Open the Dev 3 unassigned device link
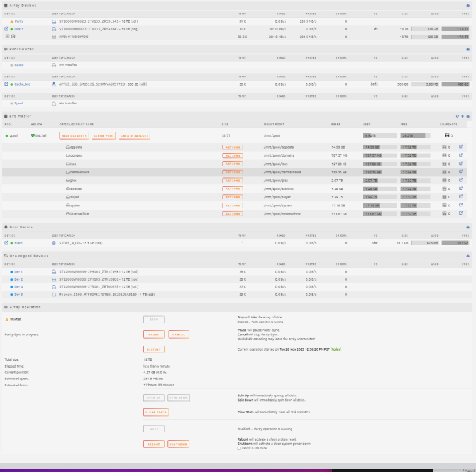Viewport: 476px width, 472px height. 18,295
